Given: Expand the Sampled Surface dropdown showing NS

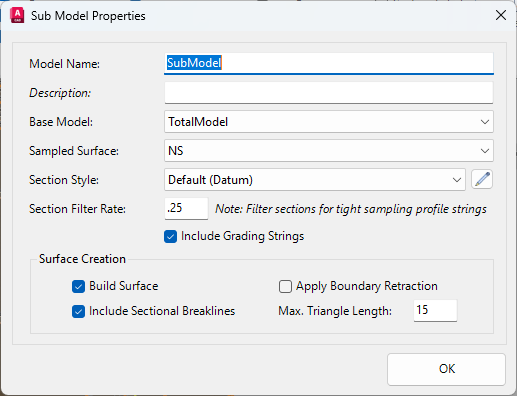Looking at the screenshot, I should [x=329, y=151].
